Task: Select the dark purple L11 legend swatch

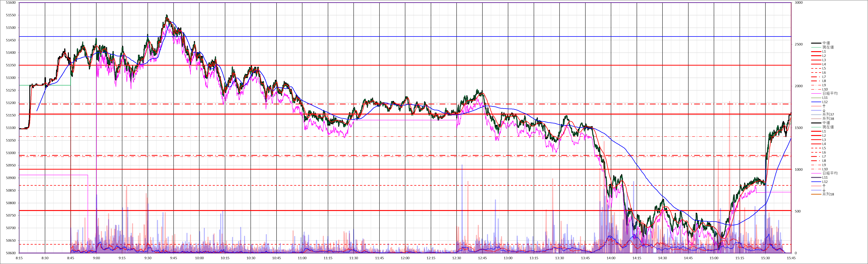Action: pos(816,178)
